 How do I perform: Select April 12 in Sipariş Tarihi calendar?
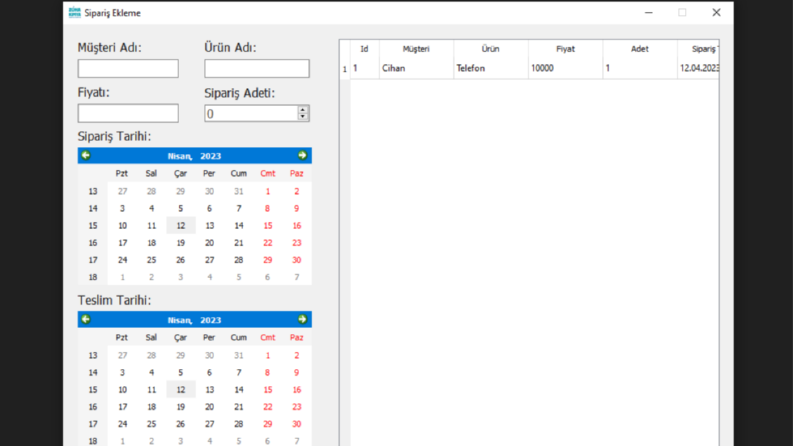[x=181, y=226]
